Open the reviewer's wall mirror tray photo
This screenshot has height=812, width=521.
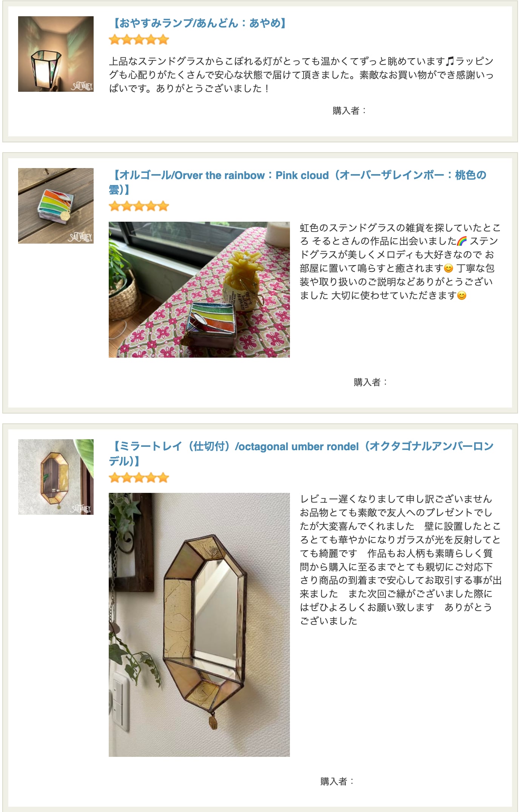pos(199,625)
